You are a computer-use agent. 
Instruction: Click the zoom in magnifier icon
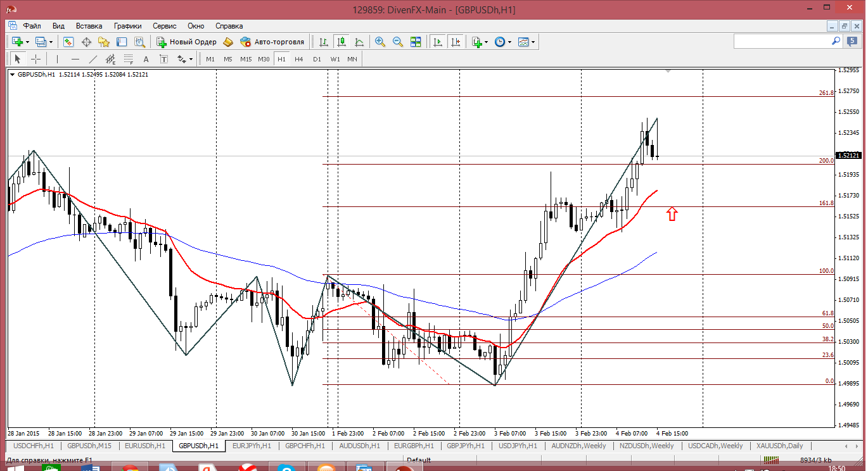(380, 42)
